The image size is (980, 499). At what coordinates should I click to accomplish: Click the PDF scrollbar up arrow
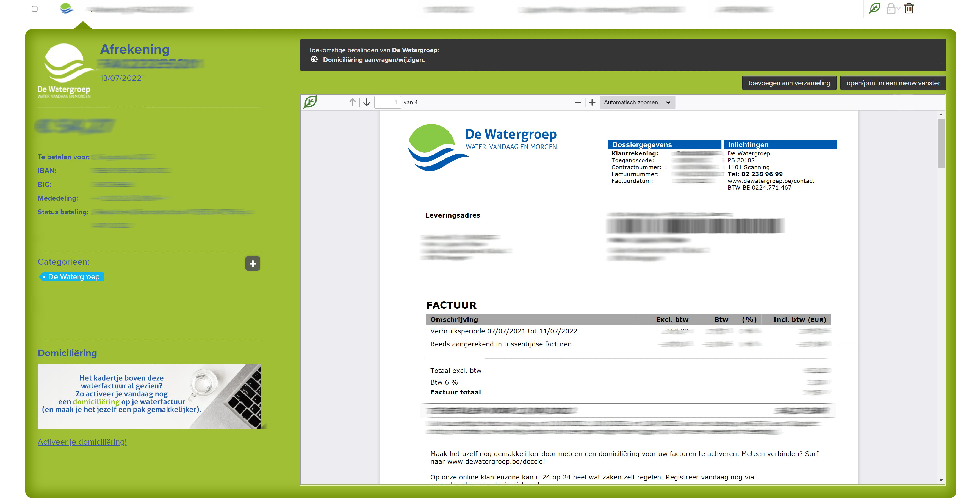pyautogui.click(x=941, y=114)
